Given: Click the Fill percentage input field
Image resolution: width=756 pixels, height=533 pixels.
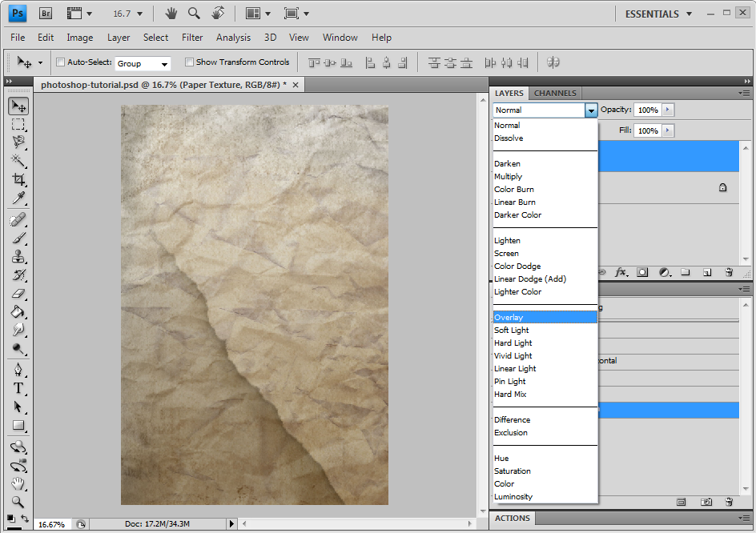Looking at the screenshot, I should click(646, 130).
